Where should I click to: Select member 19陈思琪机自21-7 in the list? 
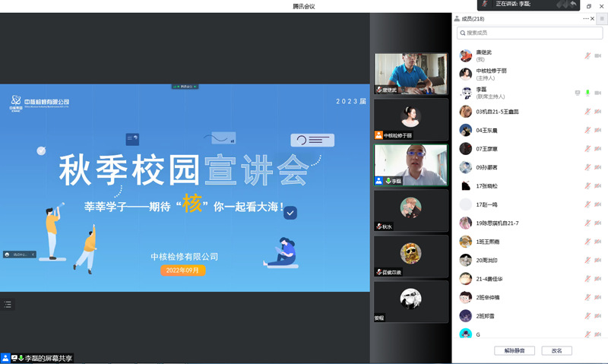(530, 223)
